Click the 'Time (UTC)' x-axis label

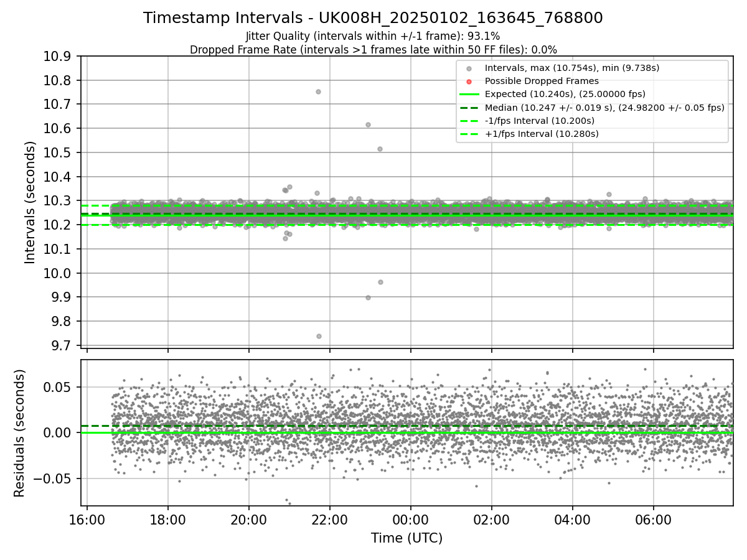pyautogui.click(x=406, y=538)
